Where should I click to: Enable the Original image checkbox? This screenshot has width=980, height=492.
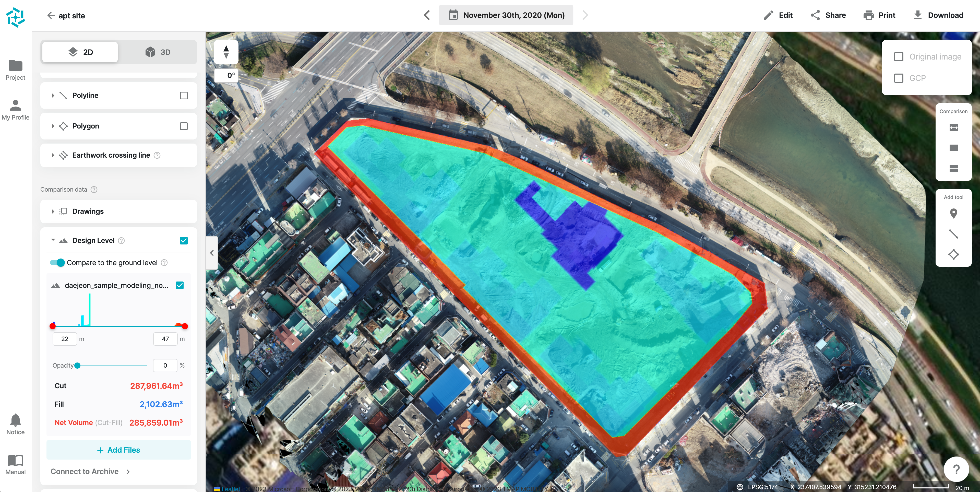click(x=899, y=57)
